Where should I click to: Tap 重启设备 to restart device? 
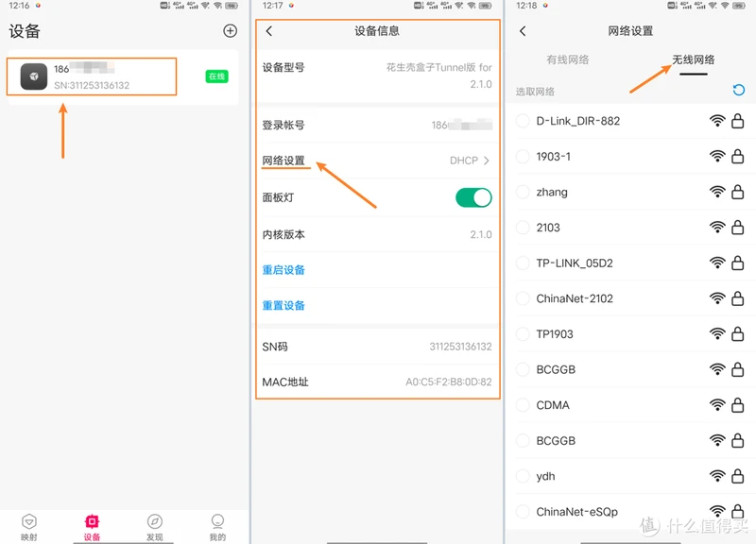click(x=283, y=270)
